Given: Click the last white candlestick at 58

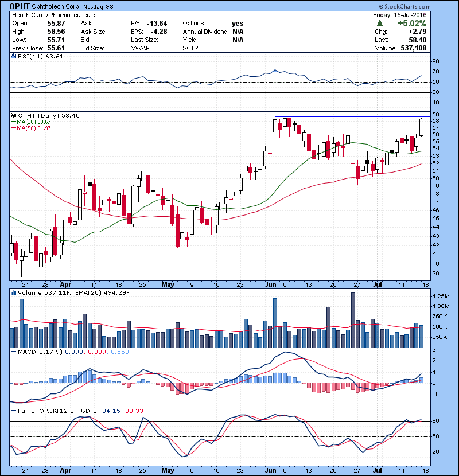Looking at the screenshot, I should click(x=421, y=127).
